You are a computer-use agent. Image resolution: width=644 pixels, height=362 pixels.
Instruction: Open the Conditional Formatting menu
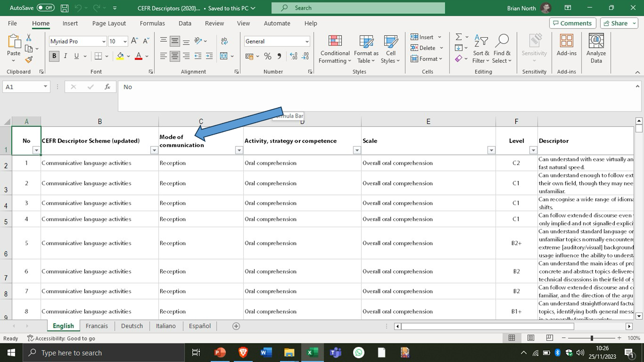tap(335, 49)
